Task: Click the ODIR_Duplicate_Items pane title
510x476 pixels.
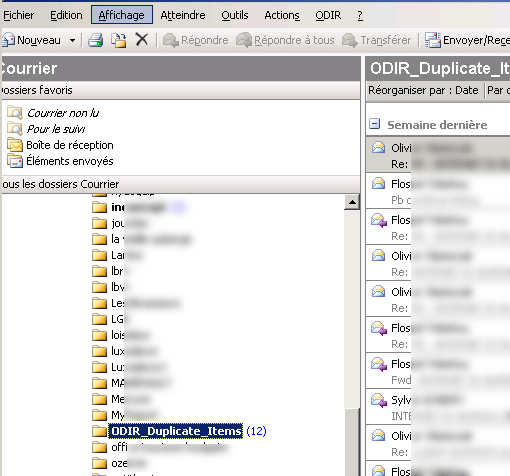Action: 439,68
